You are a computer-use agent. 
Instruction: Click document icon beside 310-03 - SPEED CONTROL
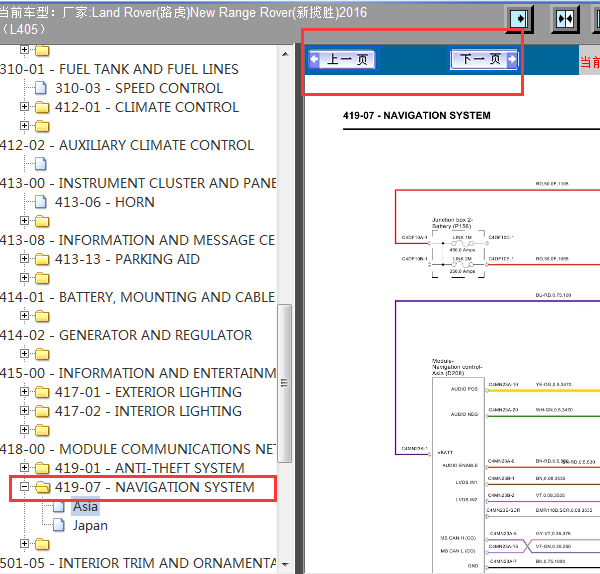[41, 88]
